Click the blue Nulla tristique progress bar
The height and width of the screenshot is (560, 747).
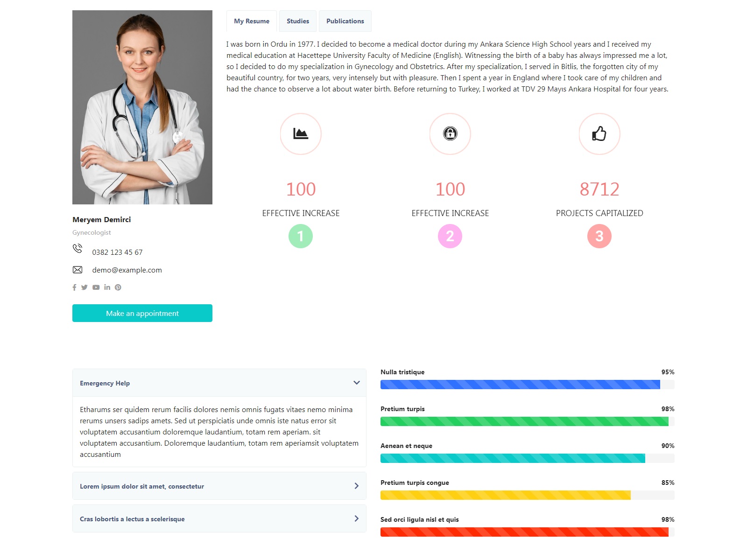pos(520,385)
